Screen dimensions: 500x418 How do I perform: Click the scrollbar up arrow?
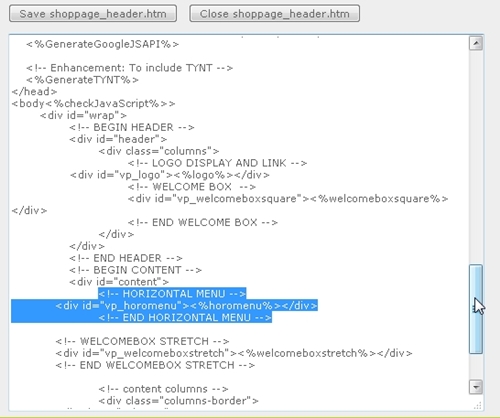pyautogui.click(x=476, y=43)
